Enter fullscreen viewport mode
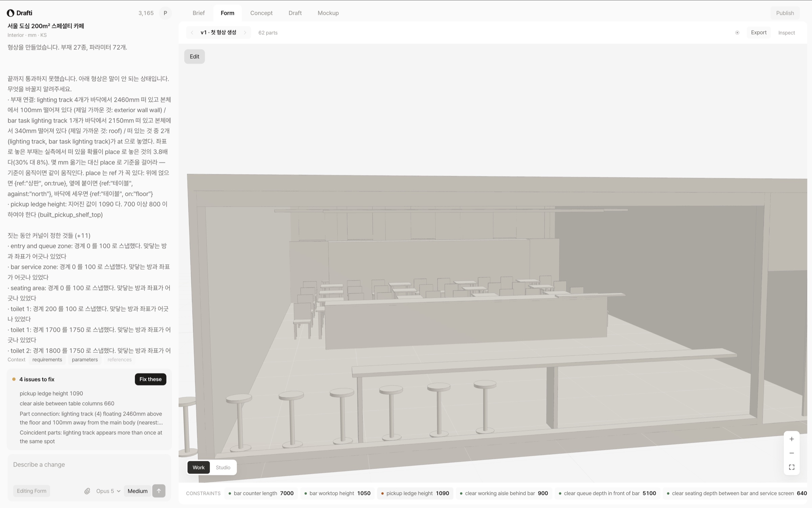This screenshot has width=812, height=508. 792,467
